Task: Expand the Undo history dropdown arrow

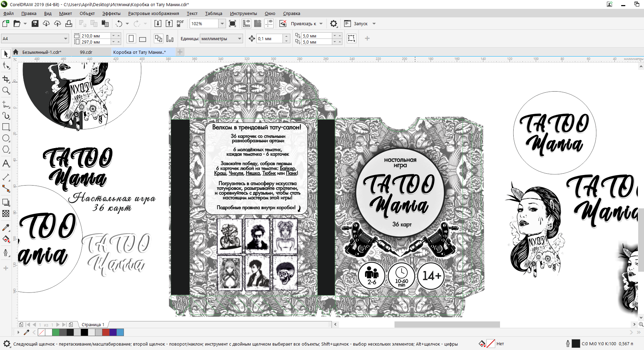Action: (127, 24)
